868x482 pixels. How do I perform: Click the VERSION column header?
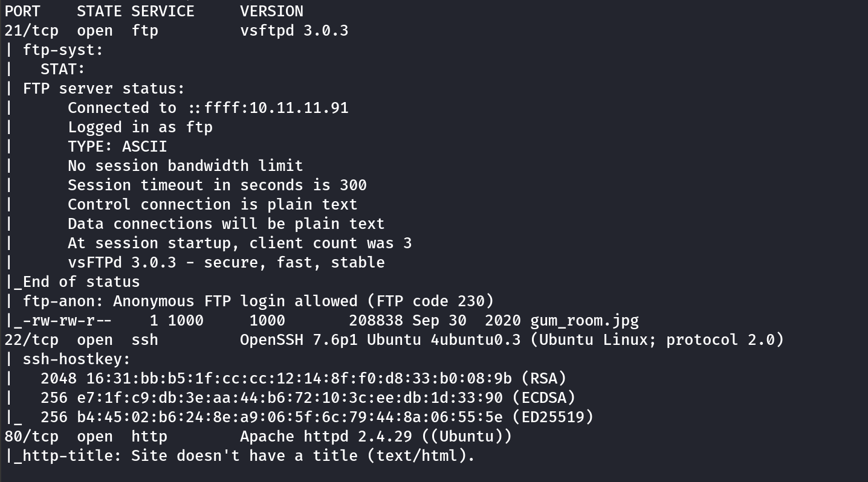271,11
